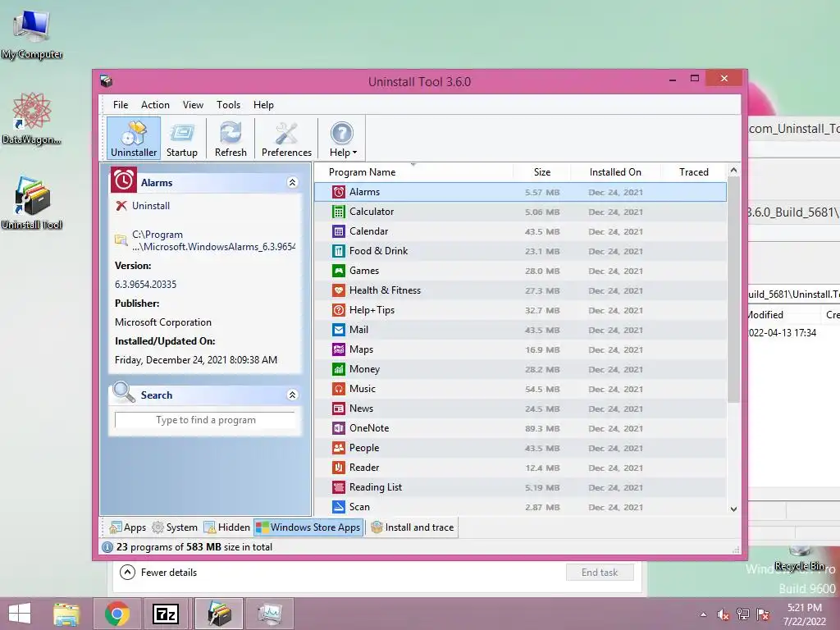Click the Games app icon
840x630 pixels.
pyautogui.click(x=339, y=271)
